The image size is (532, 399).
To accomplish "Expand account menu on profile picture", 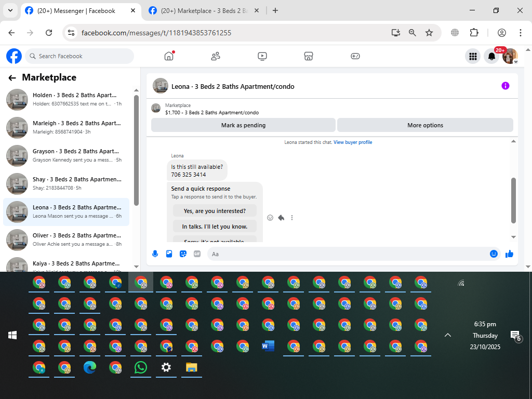I will tap(515, 62).
